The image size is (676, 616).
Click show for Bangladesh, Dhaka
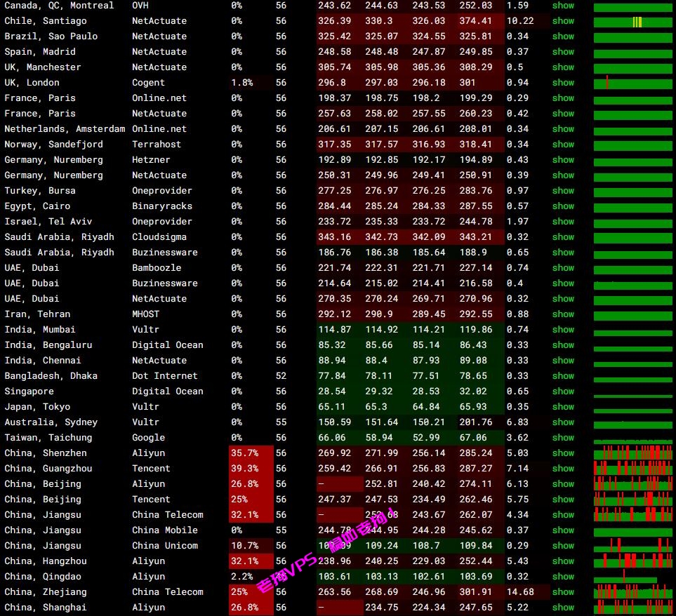(x=563, y=375)
